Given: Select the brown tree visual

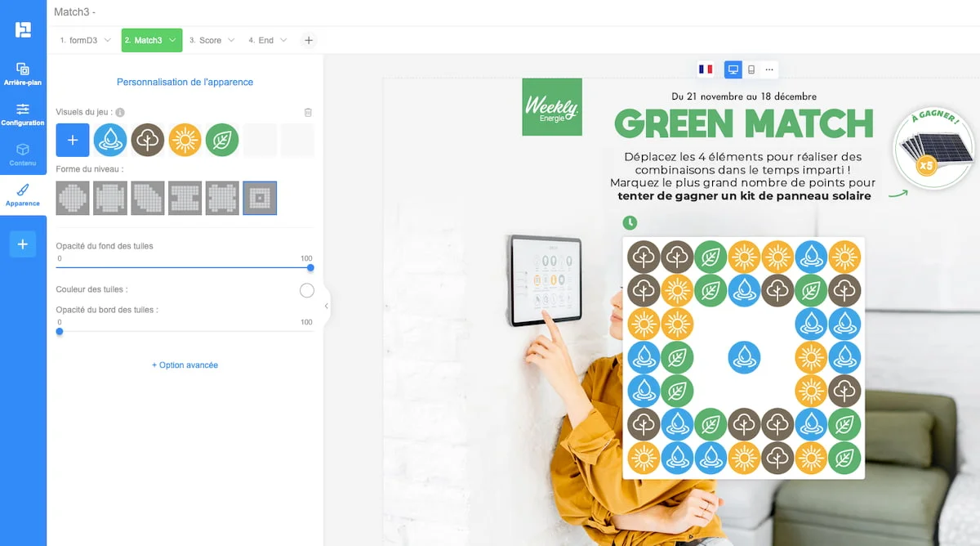Looking at the screenshot, I should [x=148, y=141].
